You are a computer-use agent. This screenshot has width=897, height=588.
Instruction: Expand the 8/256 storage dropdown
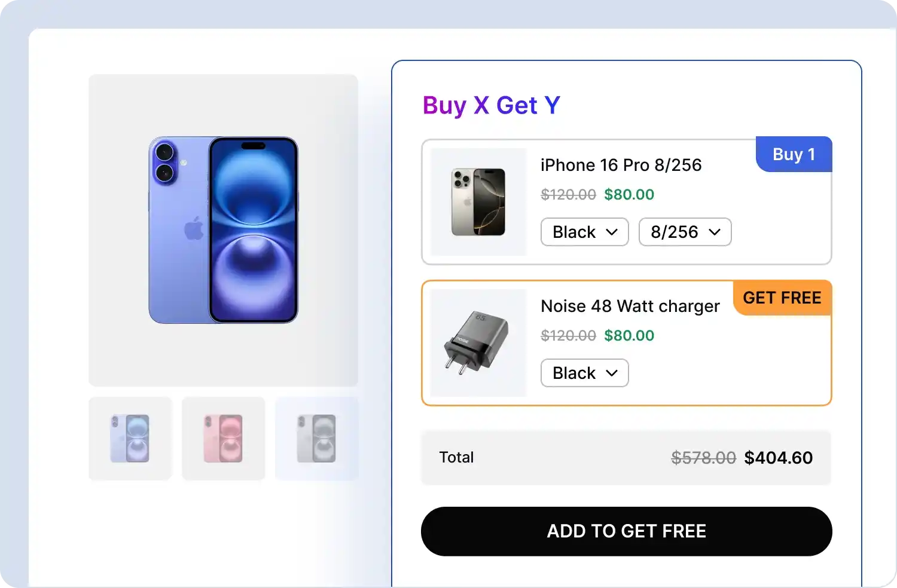click(685, 232)
